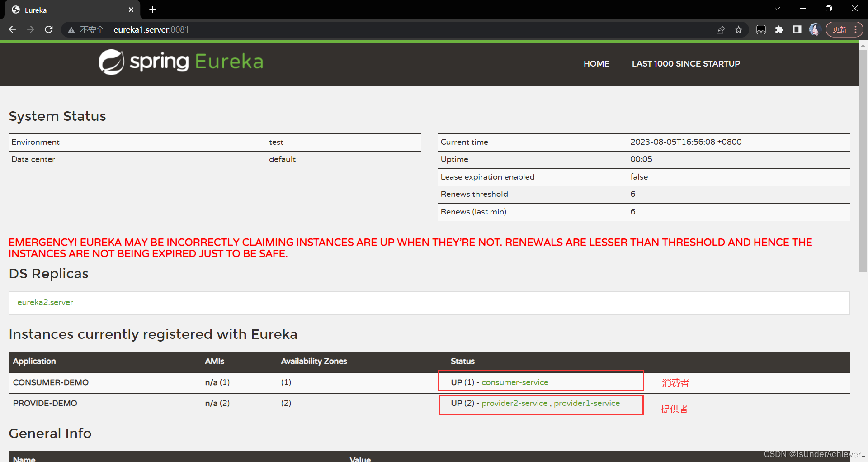Click the not-secure warning icon
This screenshot has height=462, width=868.
(x=71, y=30)
